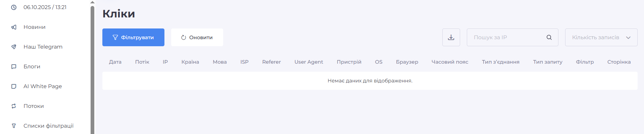Click the download export icon button
The height and width of the screenshot is (134, 644).
click(451, 38)
